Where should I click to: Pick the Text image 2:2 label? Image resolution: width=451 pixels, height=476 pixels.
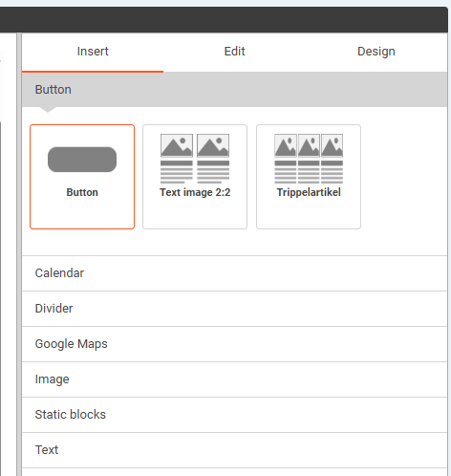[x=195, y=192]
